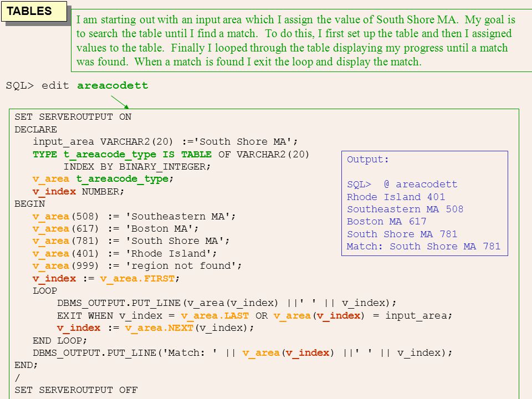This screenshot has width=532, height=399.
Task: Click the orange v_area.LAST text
Action: [215, 315]
